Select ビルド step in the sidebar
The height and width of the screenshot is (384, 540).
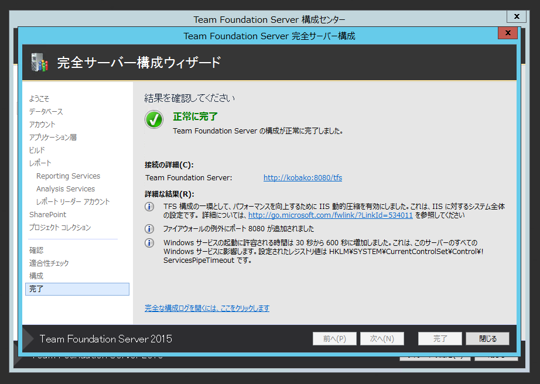[37, 150]
